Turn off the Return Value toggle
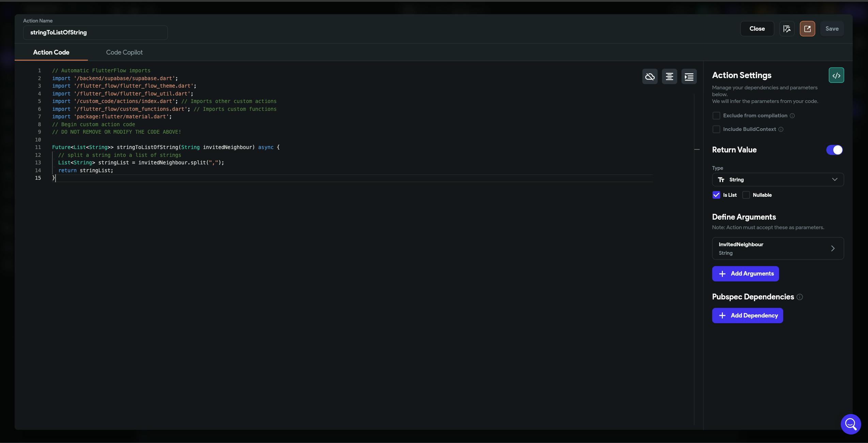Screen dimensions: 868x443 pos(834,150)
